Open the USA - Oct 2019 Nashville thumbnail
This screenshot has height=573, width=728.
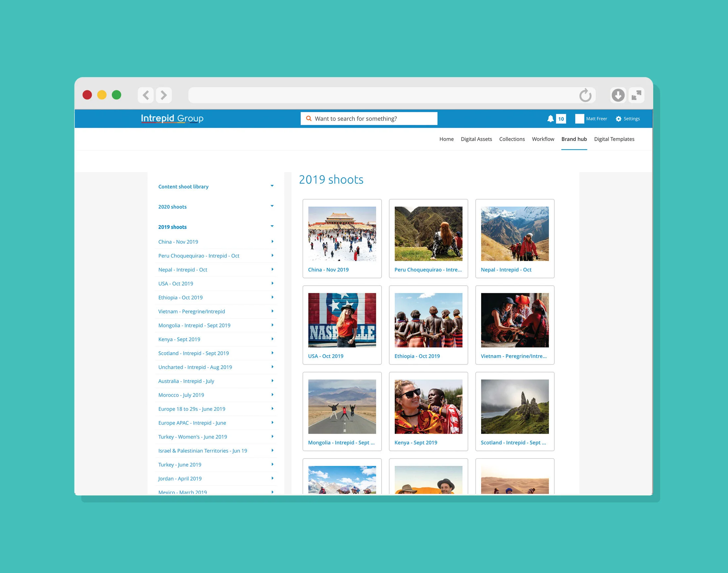(x=342, y=320)
